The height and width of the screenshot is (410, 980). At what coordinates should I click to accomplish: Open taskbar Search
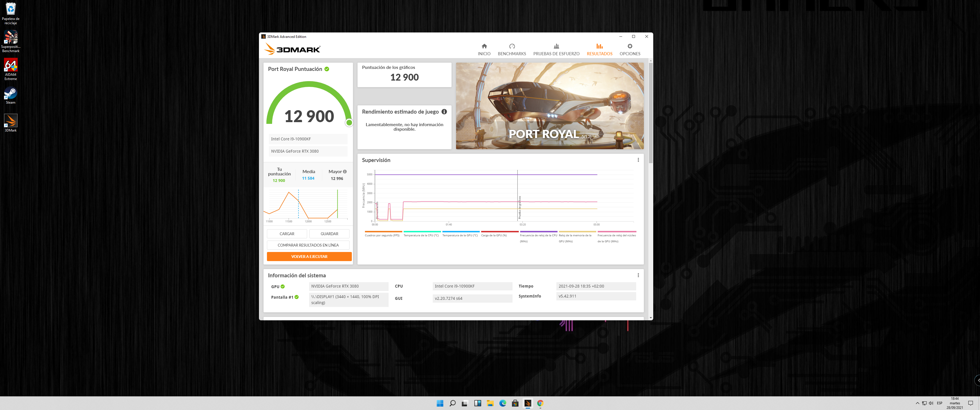pos(452,403)
